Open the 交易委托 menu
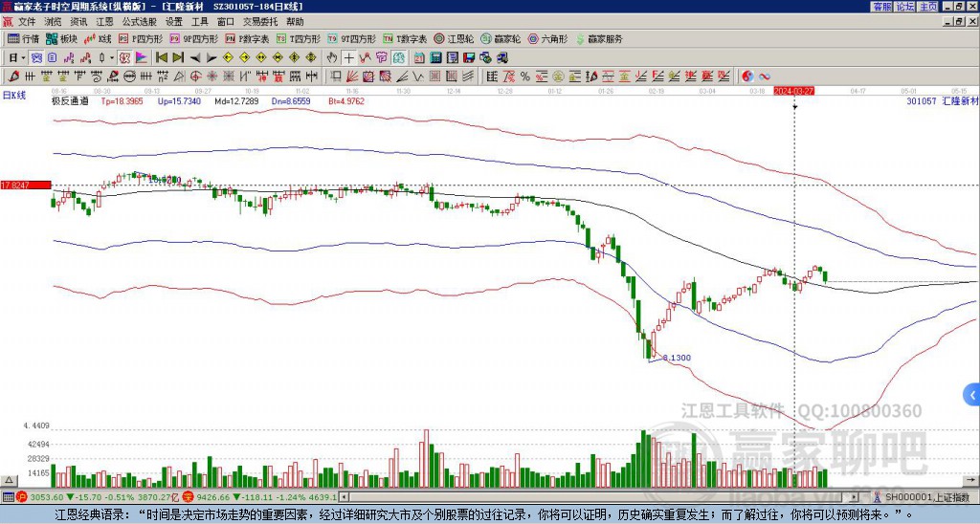The height and width of the screenshot is (524, 980). click(x=260, y=21)
